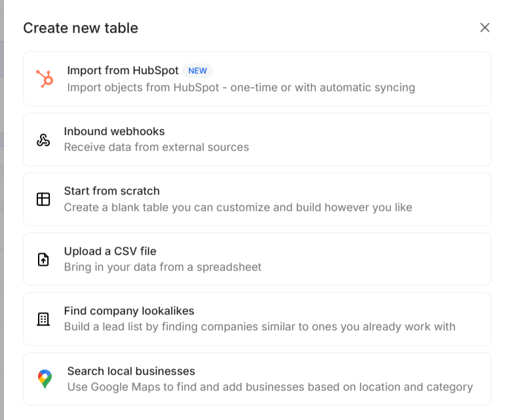Choose Search local businesses
Image resolution: width=506 pixels, height=420 pixels.
click(x=131, y=371)
